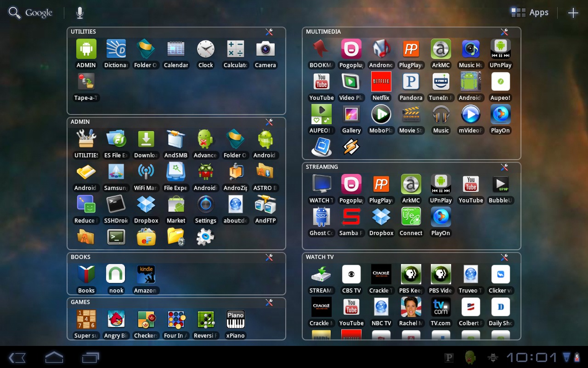The width and height of the screenshot is (588, 368).
Task: Open Movie Studio app
Action: coord(411,119)
